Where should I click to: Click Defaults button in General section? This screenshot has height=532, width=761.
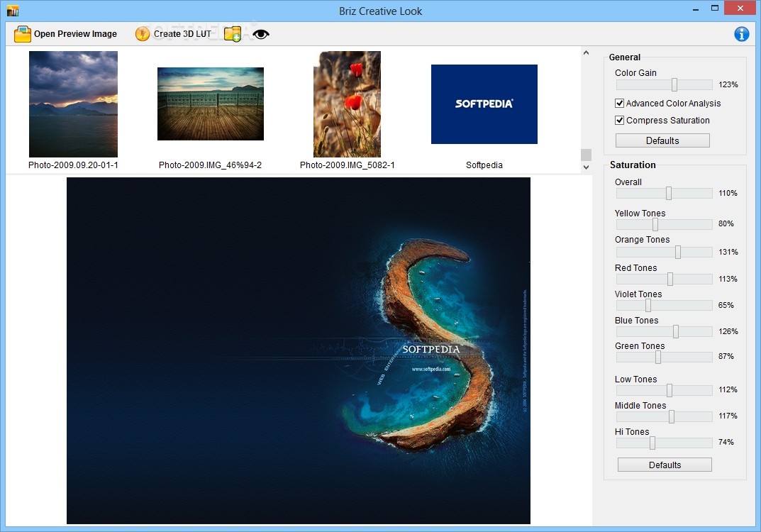(662, 140)
